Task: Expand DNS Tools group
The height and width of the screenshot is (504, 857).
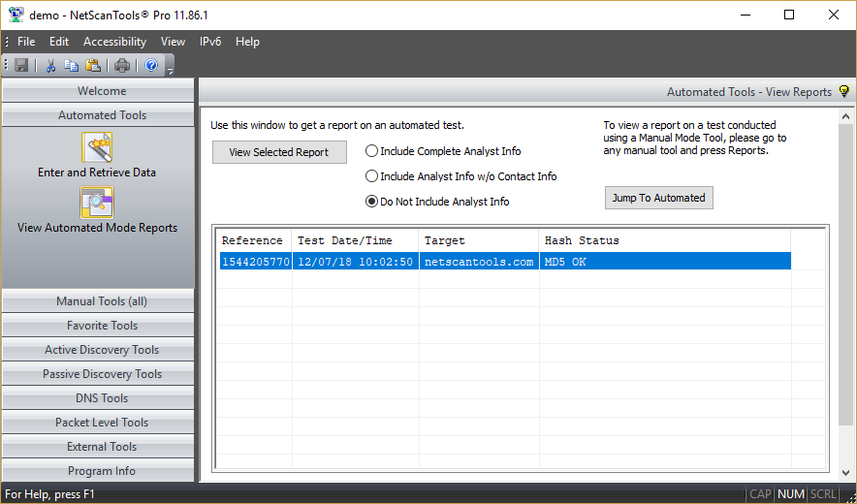Action: 98,398
